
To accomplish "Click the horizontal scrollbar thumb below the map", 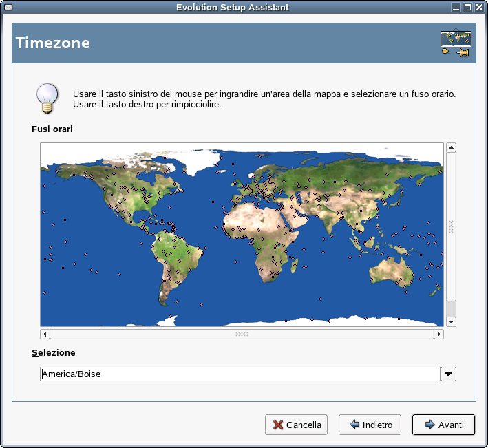I will coord(242,334).
